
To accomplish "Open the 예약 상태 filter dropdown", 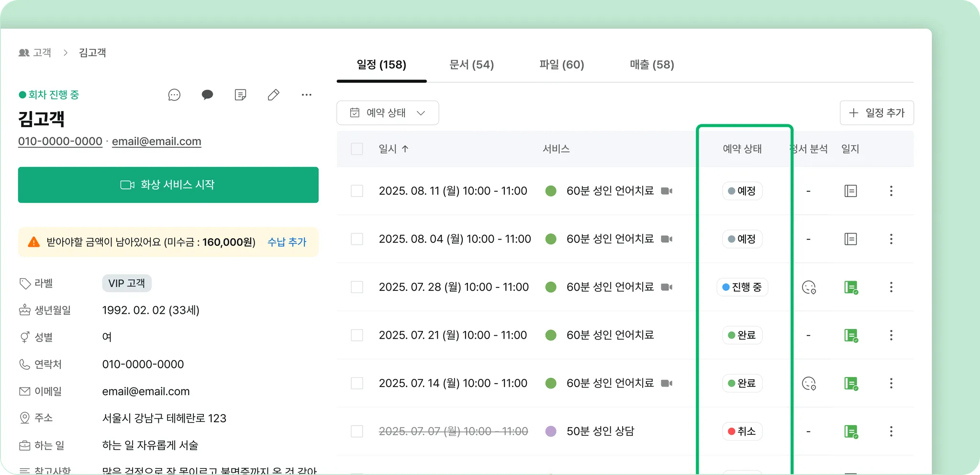I will (x=388, y=113).
